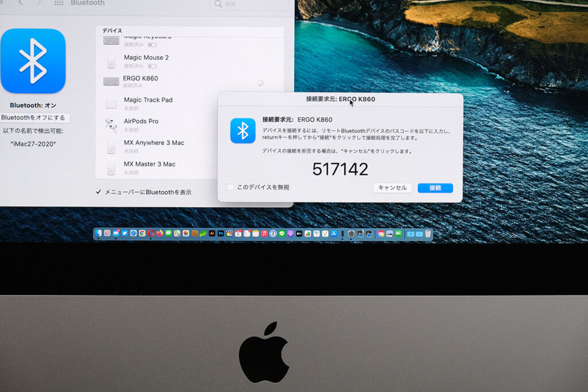Viewport: 588px width, 392px height.
Task: Open Numbers from the Dock
Action: pyautogui.click(x=308, y=234)
